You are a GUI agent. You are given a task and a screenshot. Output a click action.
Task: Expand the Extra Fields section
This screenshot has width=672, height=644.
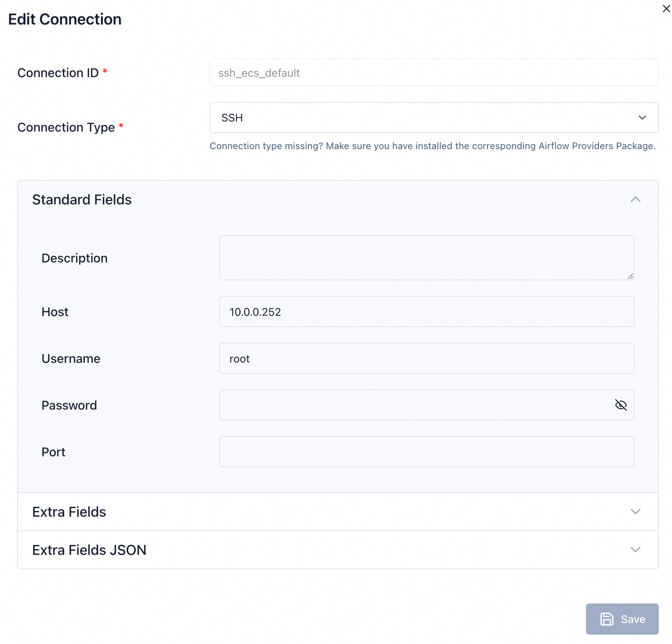point(635,512)
